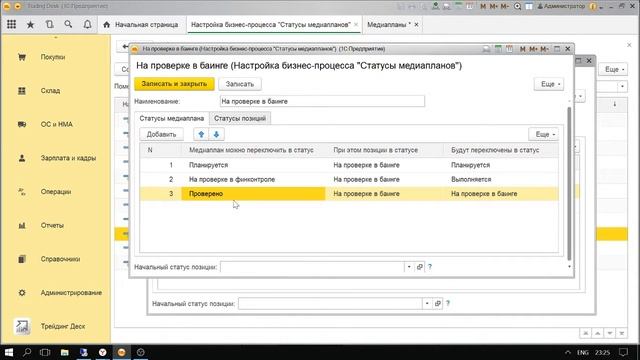Click Записать и закрыть button
The height and width of the screenshot is (360, 640).
[174, 84]
